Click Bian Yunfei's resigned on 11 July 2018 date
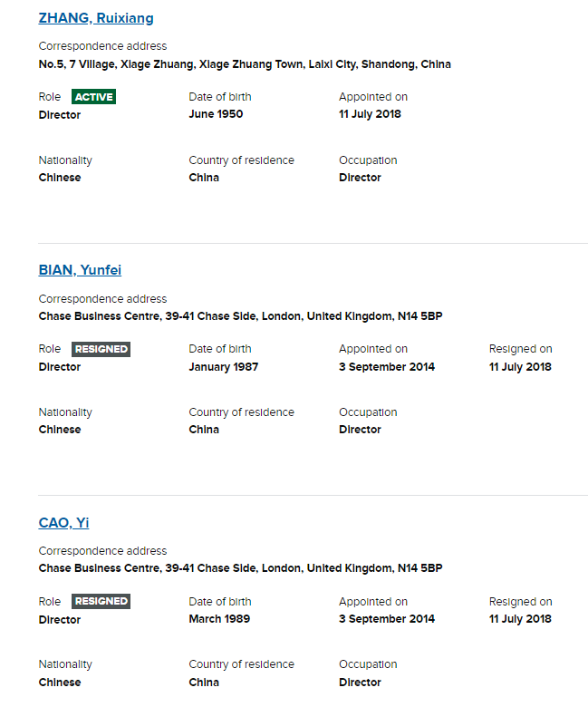The height and width of the screenshot is (707, 588). [x=520, y=366]
